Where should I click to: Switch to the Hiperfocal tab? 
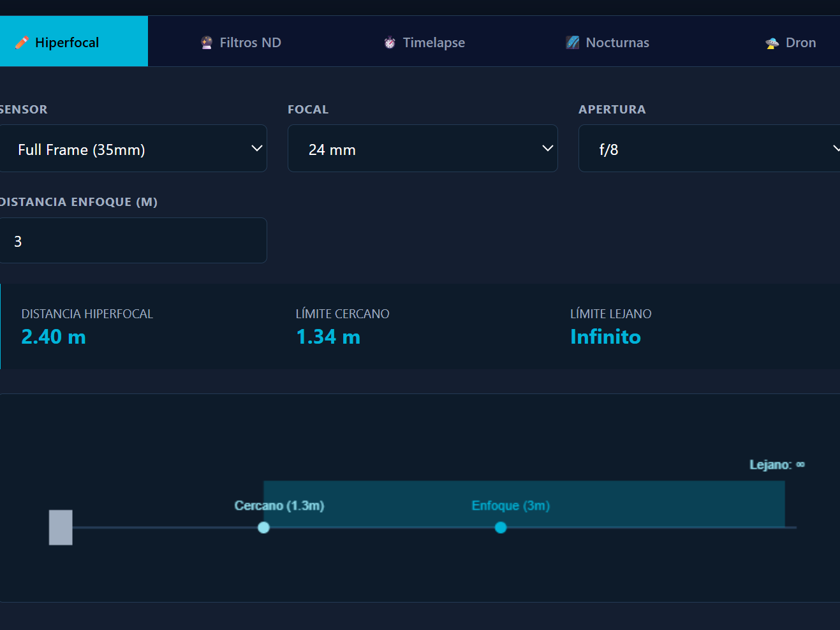(74, 41)
